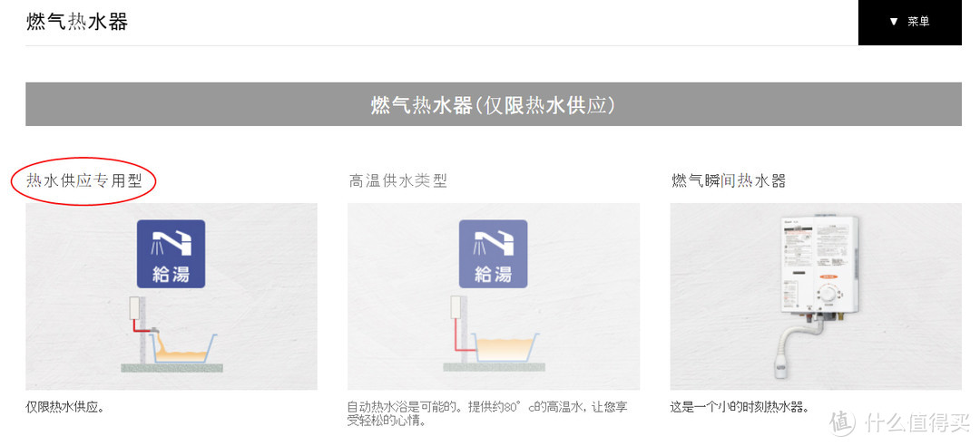The width and height of the screenshot is (980, 446).
Task: Open the 高温供水类型 heading link
Action: click(x=397, y=181)
